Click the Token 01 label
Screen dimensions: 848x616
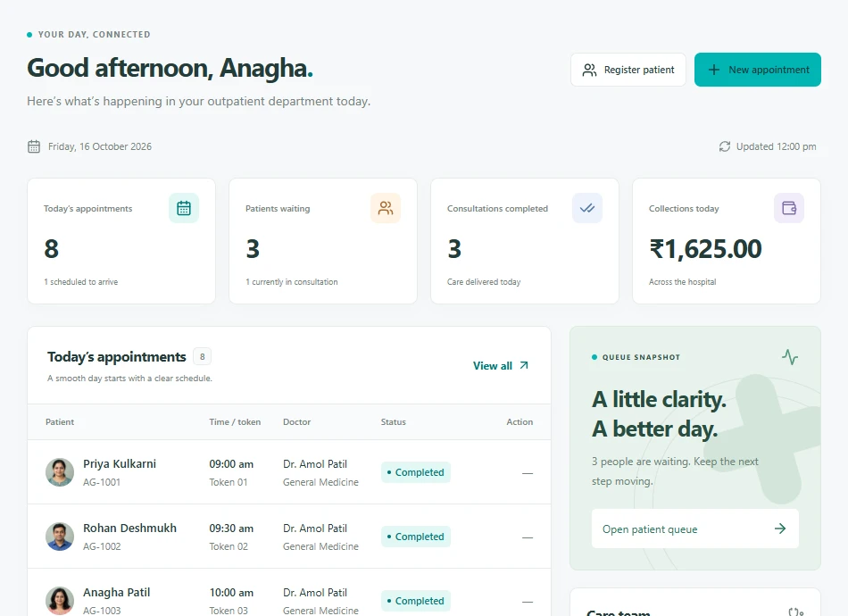tap(229, 482)
